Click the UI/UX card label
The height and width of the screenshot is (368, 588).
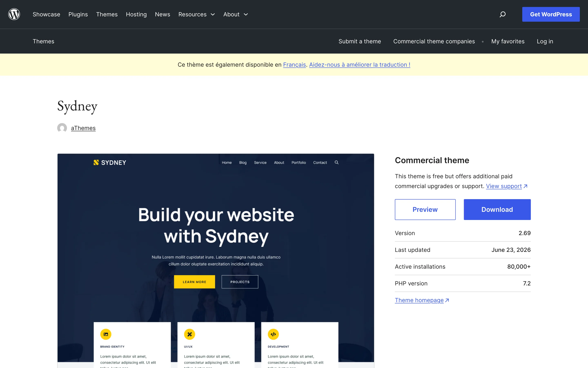[x=188, y=347]
